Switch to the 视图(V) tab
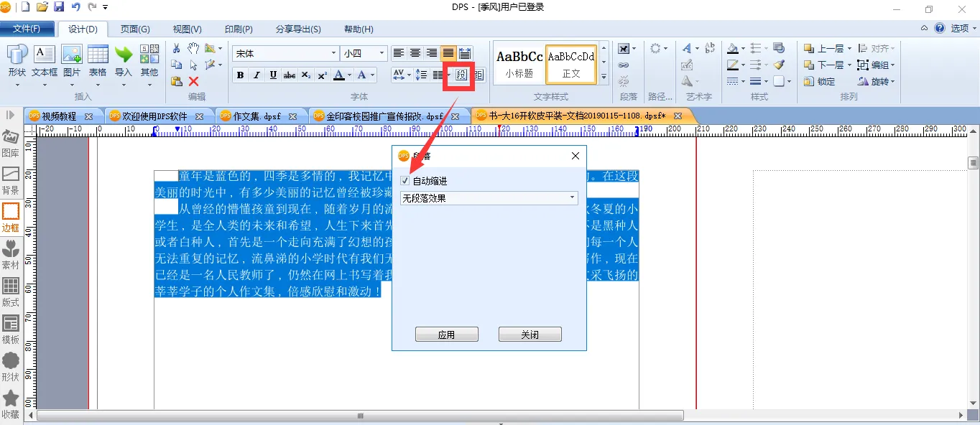Viewport: 980px width, 425px height. coord(188,29)
